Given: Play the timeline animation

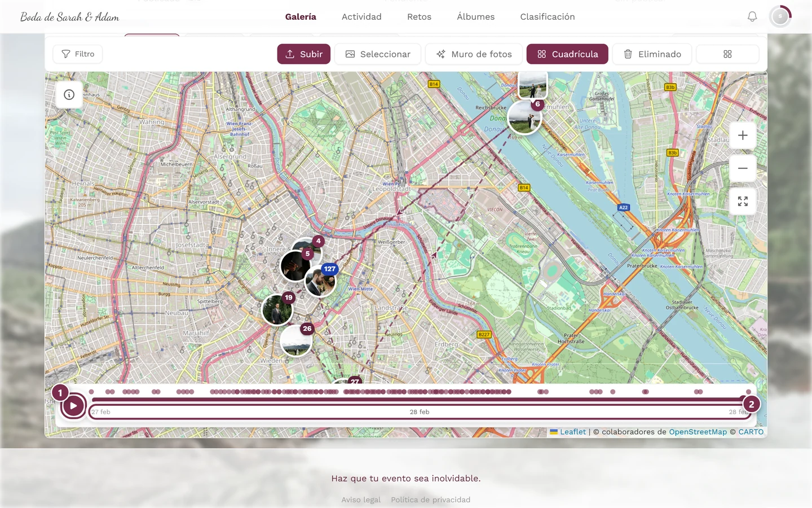Looking at the screenshot, I should (73, 405).
